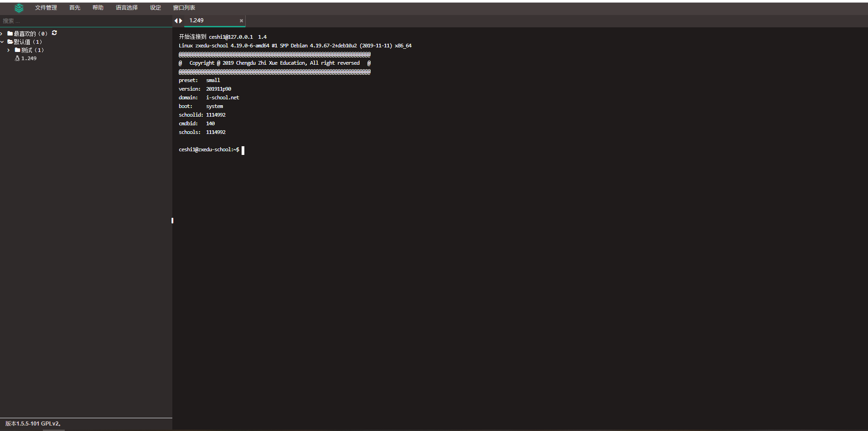
Task: Click the sidebar resize handle on the divider
Action: 172,221
